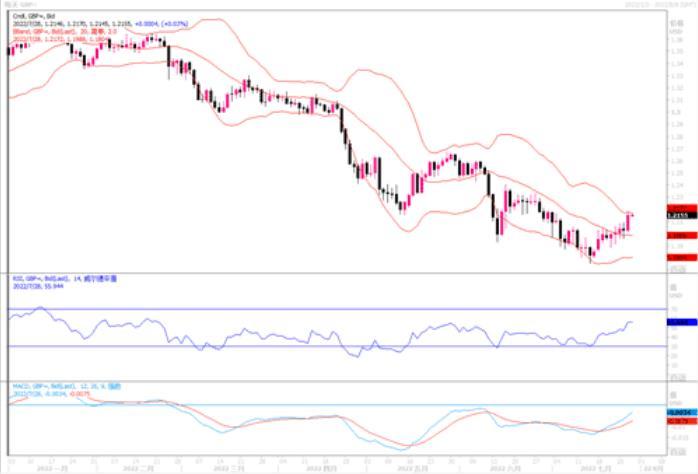Select the Cndl GBP= Bid legend label

[x=34, y=16]
